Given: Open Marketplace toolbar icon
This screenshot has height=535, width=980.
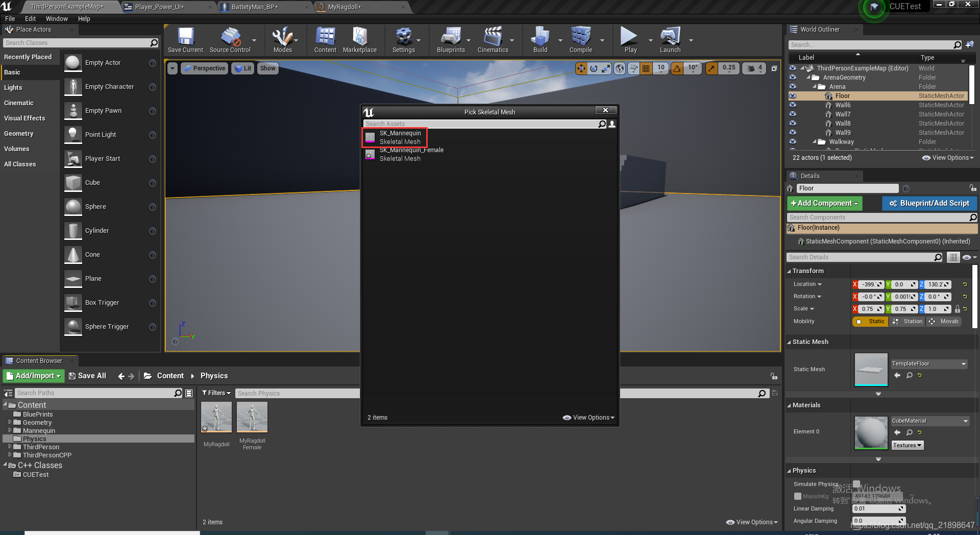Looking at the screenshot, I should click(x=360, y=40).
